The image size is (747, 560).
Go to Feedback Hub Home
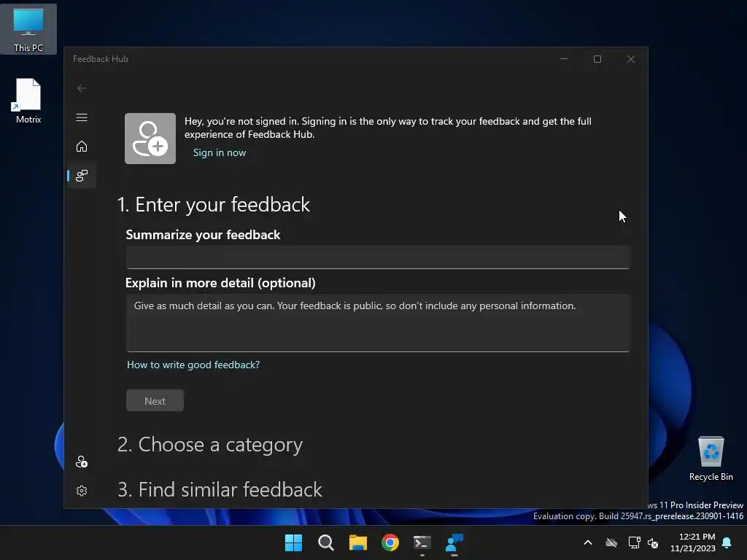pyautogui.click(x=82, y=146)
